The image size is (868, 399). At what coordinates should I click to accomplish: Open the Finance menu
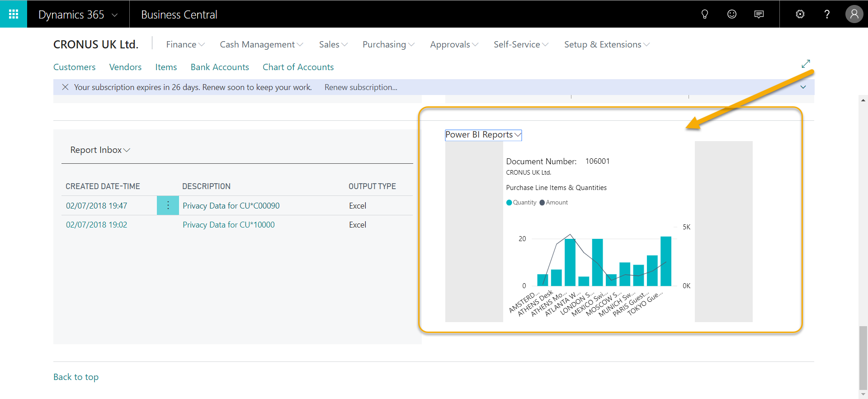tap(185, 44)
